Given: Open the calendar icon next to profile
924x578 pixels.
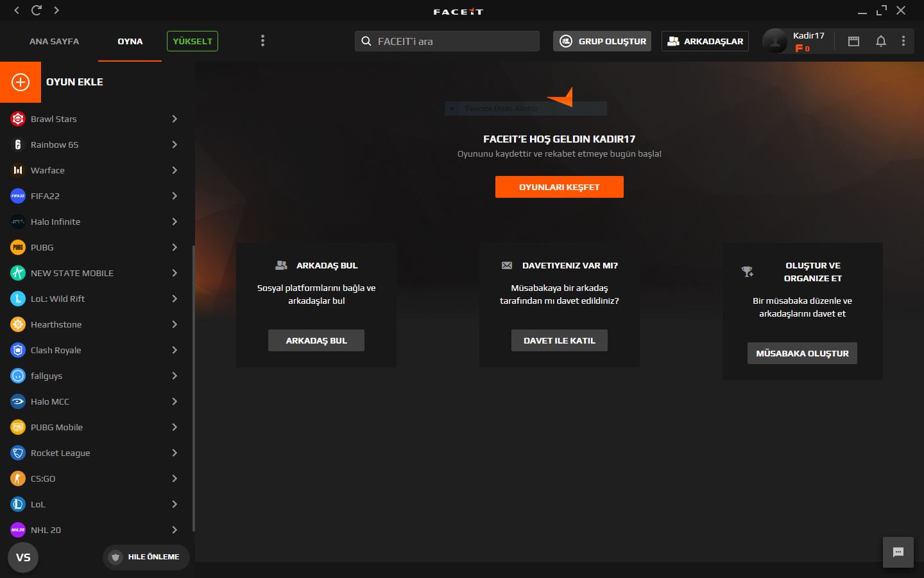Looking at the screenshot, I should coord(853,41).
